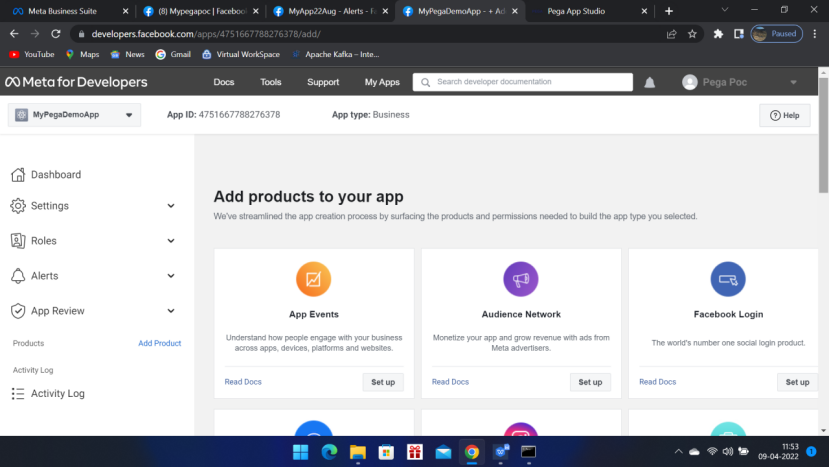Open notifications bell in Meta header
Viewport: 830px width, 467px height.
[x=649, y=83]
